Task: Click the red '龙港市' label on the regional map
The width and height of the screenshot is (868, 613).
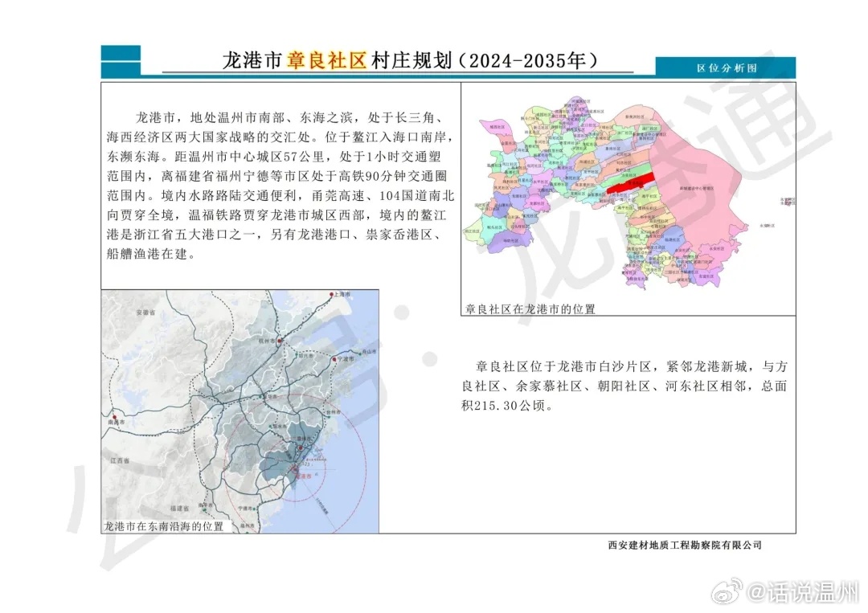Action: pos(305,476)
